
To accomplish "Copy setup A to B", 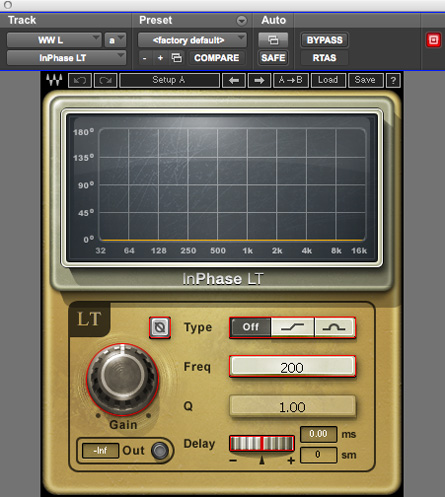I will pos(291,81).
